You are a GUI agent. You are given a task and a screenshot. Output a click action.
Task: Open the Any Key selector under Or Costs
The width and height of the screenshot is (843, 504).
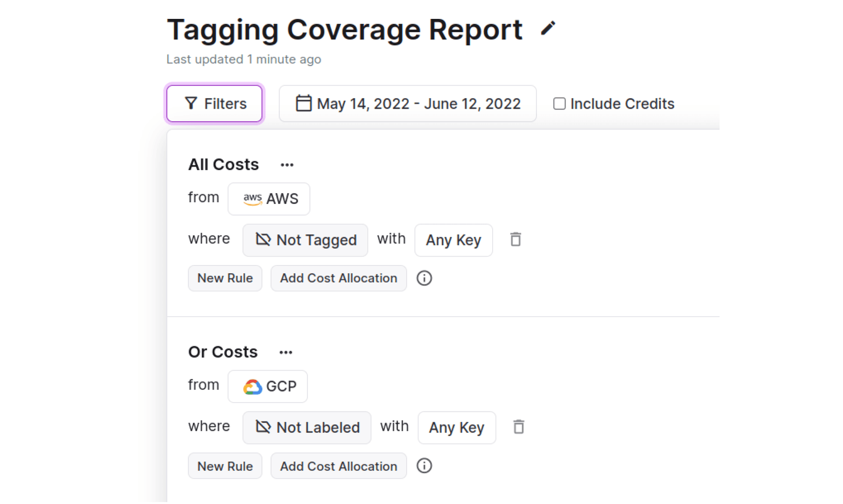click(x=456, y=427)
